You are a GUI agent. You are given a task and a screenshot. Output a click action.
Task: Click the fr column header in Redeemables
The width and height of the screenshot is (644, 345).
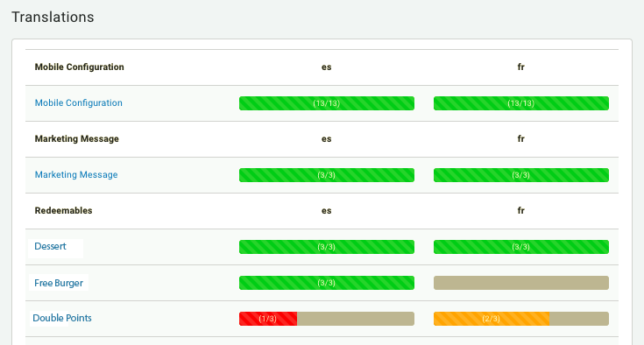pyautogui.click(x=521, y=211)
